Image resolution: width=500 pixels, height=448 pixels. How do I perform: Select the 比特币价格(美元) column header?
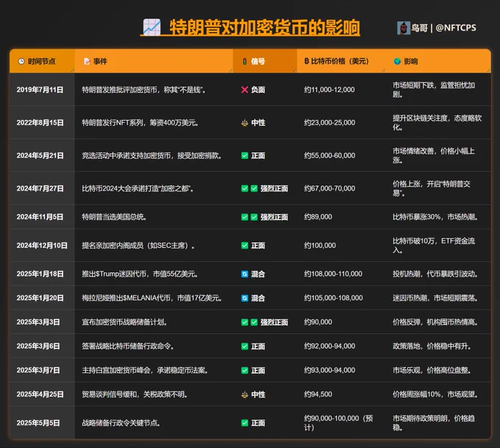coord(341,61)
